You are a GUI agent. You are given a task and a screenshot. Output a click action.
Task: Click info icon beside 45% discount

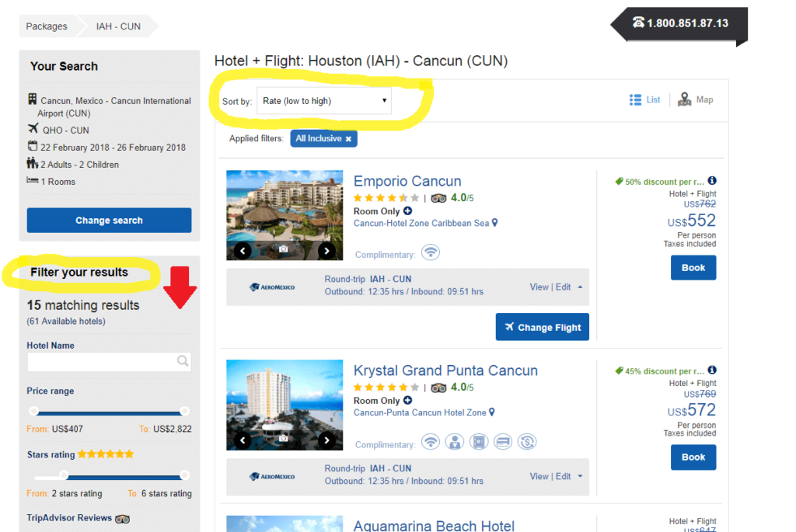click(712, 370)
